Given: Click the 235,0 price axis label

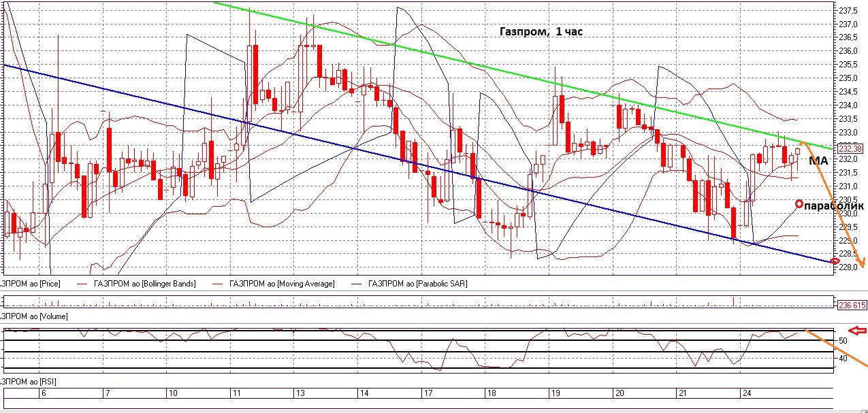Looking at the screenshot, I should [848, 79].
